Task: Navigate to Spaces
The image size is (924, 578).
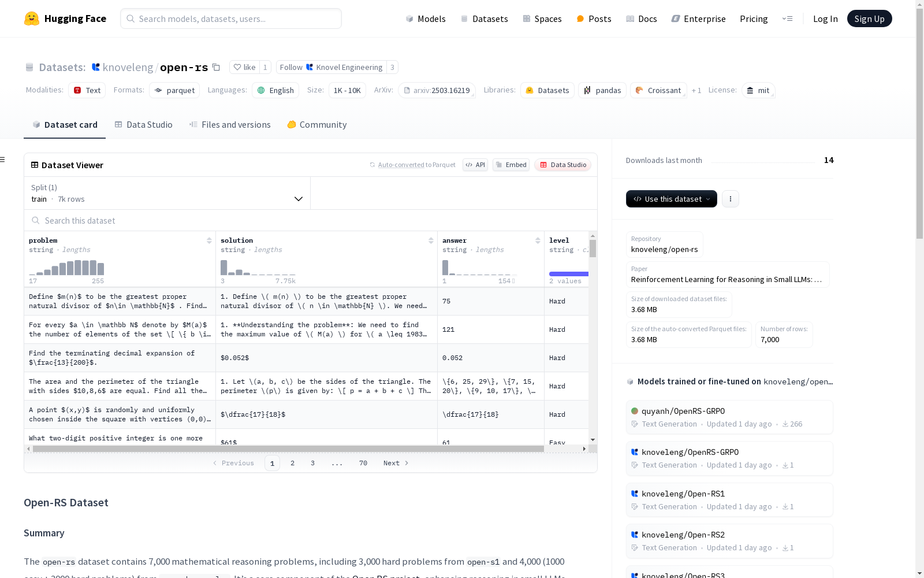Action: (x=542, y=18)
